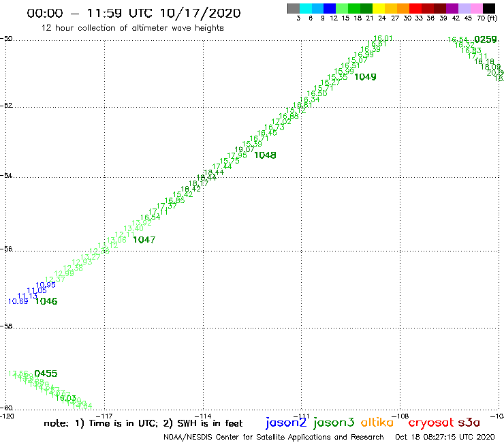Click the 'note: 1) Time is in UTC' footnote

point(101,423)
